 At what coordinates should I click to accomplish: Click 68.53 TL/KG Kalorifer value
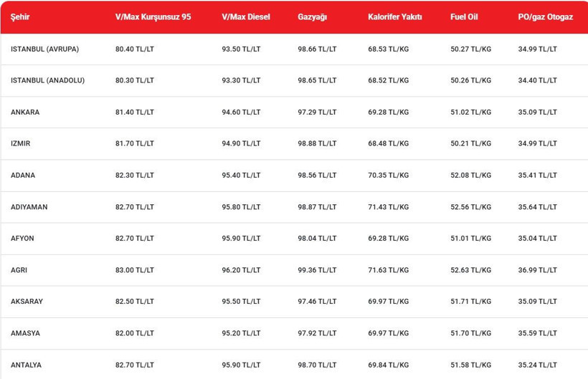click(389, 49)
